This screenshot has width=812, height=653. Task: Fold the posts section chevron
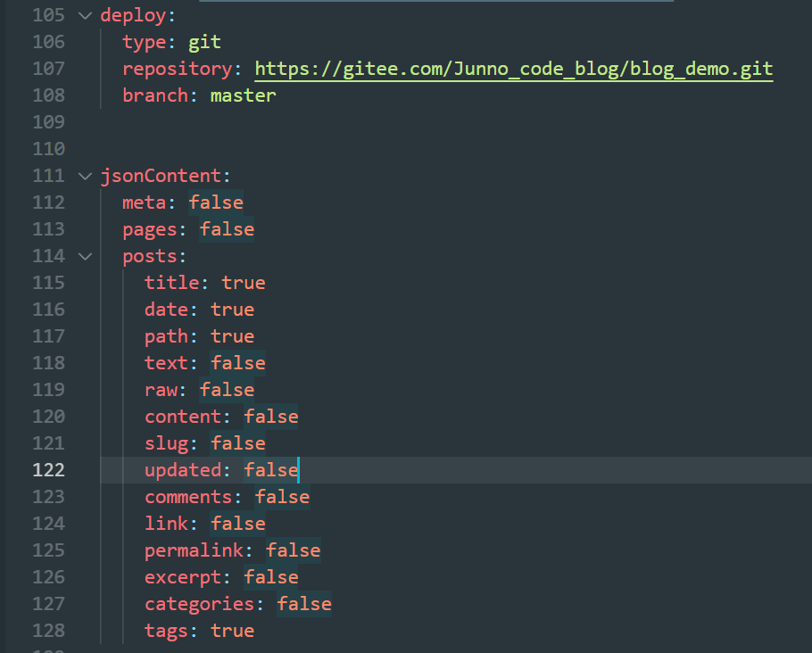[x=85, y=256]
